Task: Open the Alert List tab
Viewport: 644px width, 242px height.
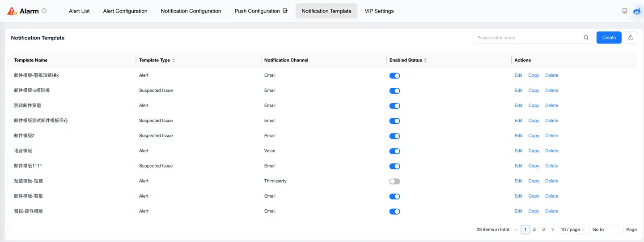Action: [x=79, y=11]
